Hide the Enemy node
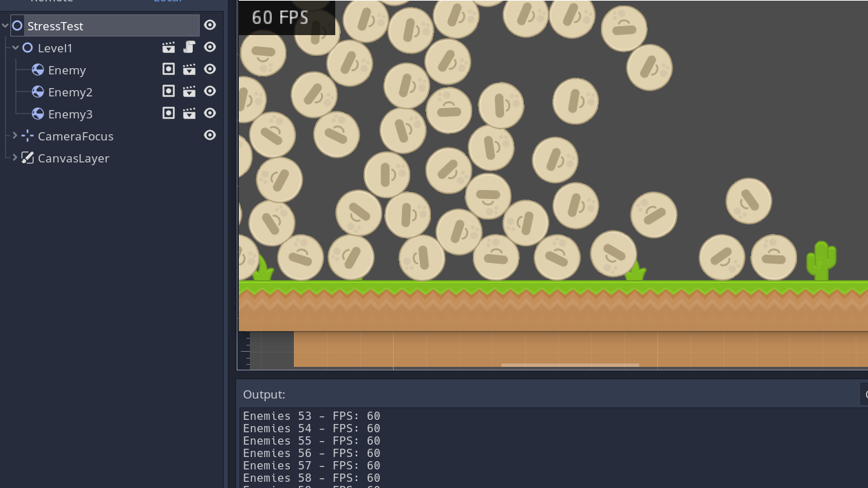The width and height of the screenshot is (868, 488). coord(210,70)
